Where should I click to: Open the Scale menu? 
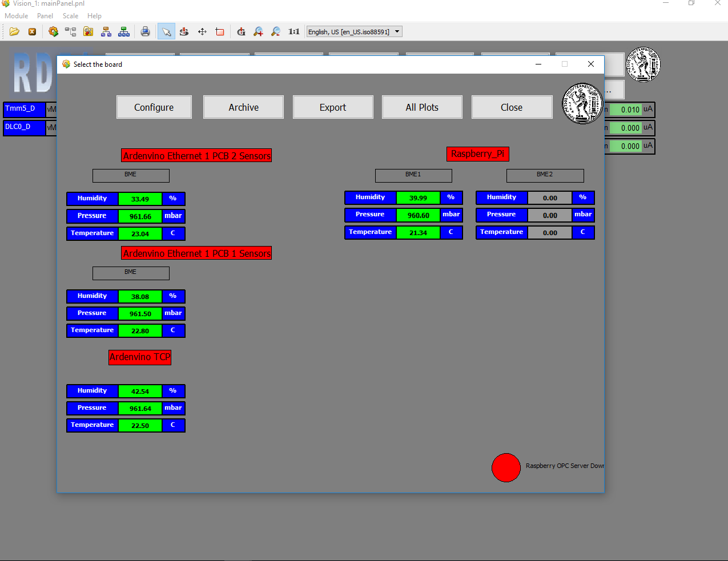[70, 16]
